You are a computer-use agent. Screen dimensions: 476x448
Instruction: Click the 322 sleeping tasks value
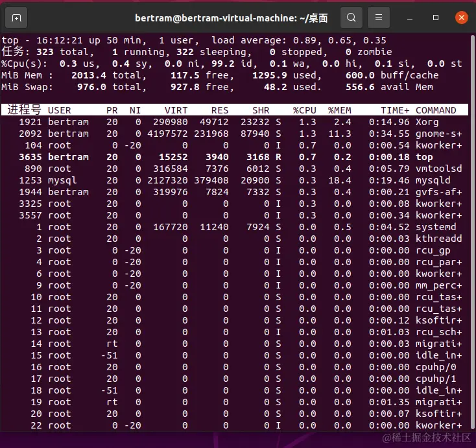[185, 52]
